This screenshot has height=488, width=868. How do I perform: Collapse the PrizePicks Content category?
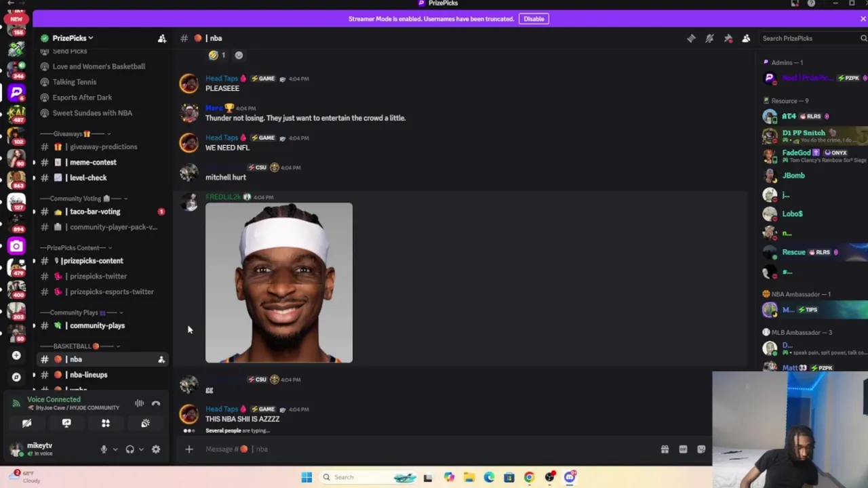(76, 248)
